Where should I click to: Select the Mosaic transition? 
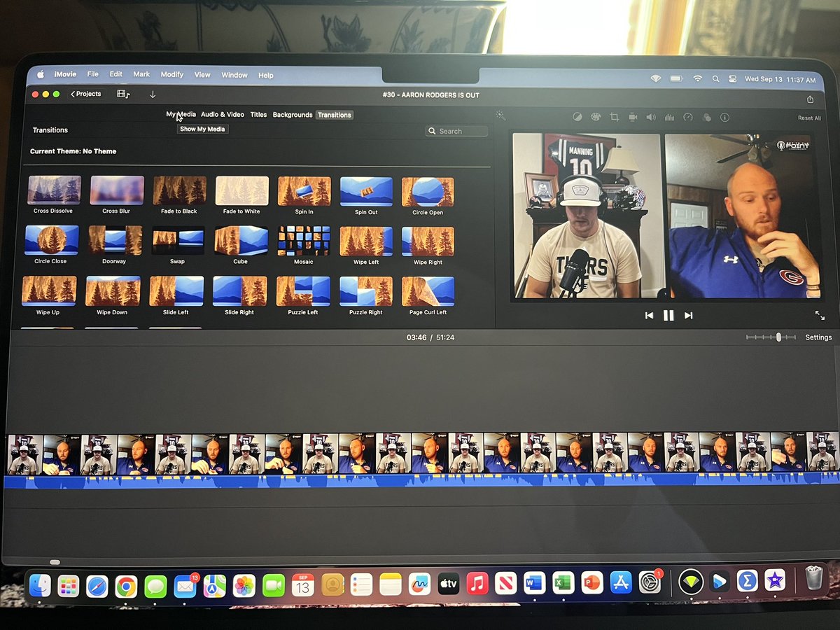[303, 241]
